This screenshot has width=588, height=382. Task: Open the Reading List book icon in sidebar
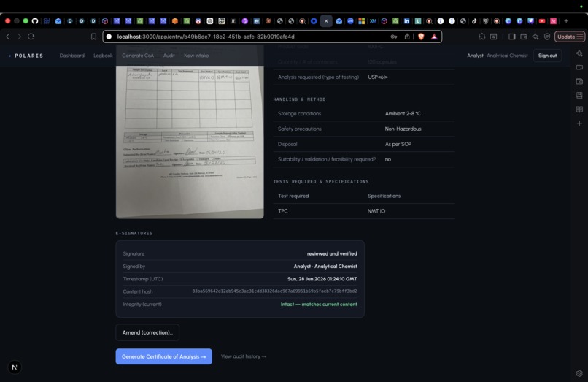[579, 110]
